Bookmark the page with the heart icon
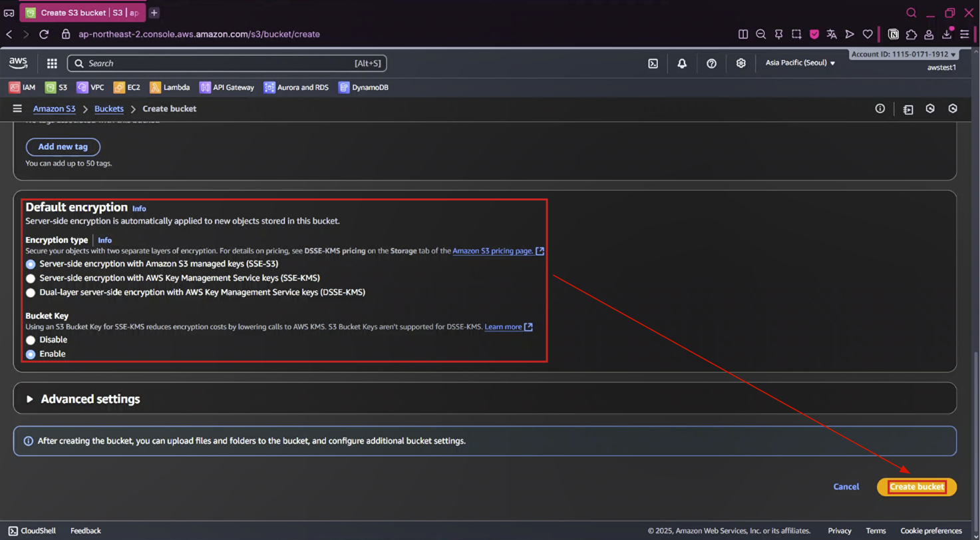The width and height of the screenshot is (980, 540). click(868, 34)
